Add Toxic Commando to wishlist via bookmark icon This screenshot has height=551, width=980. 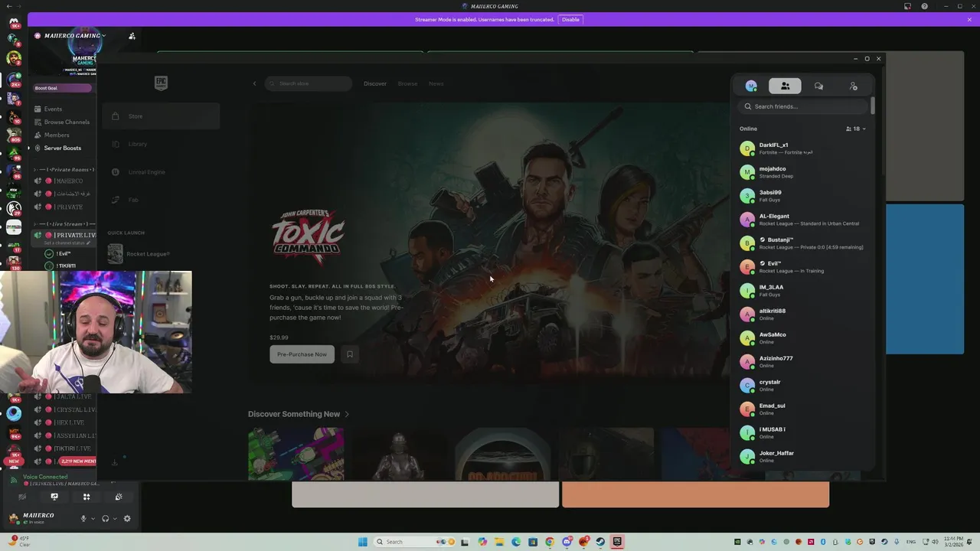tap(350, 354)
